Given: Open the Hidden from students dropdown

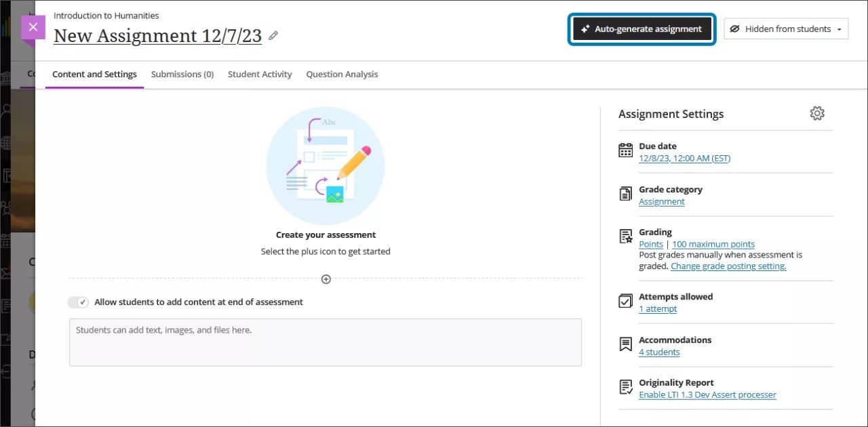Looking at the screenshot, I should click(840, 28).
